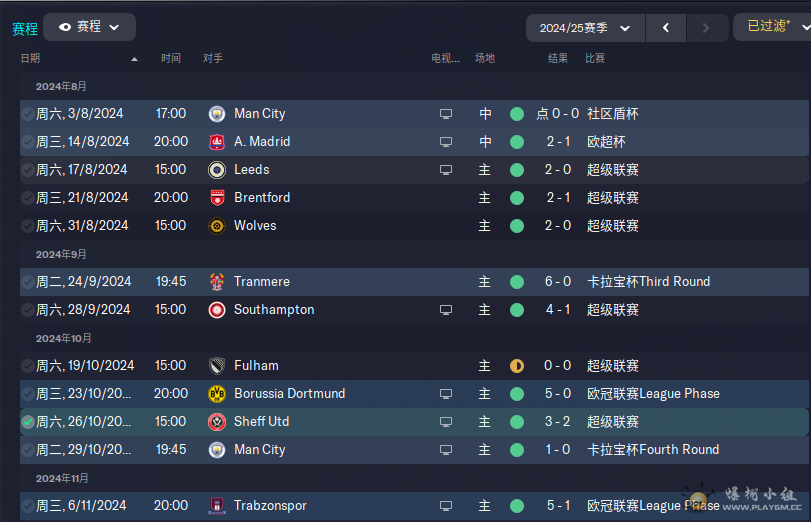Click the Tranmere club crest
Viewport: 811px width, 522px height.
[x=217, y=282]
